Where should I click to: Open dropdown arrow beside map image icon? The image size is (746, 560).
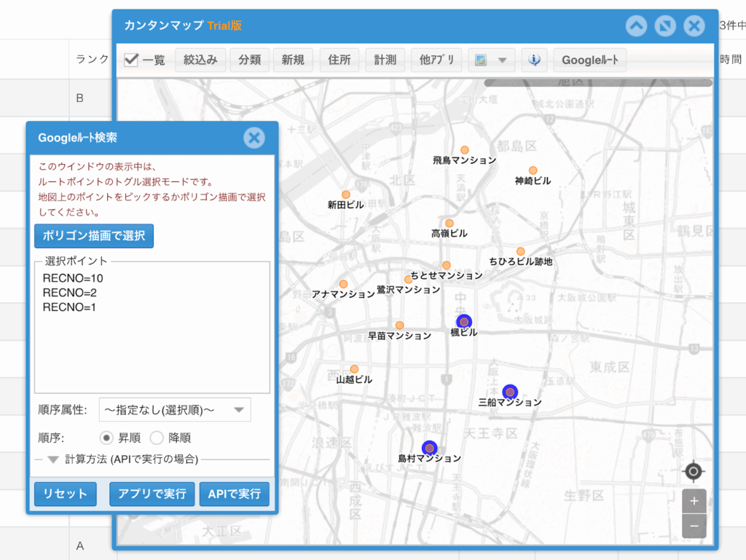tap(503, 60)
